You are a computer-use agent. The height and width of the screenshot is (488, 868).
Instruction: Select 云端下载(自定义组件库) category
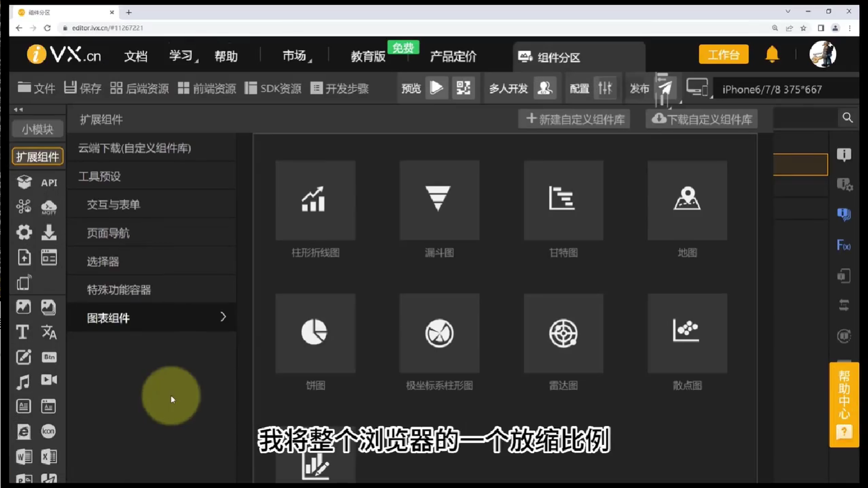coord(152,148)
